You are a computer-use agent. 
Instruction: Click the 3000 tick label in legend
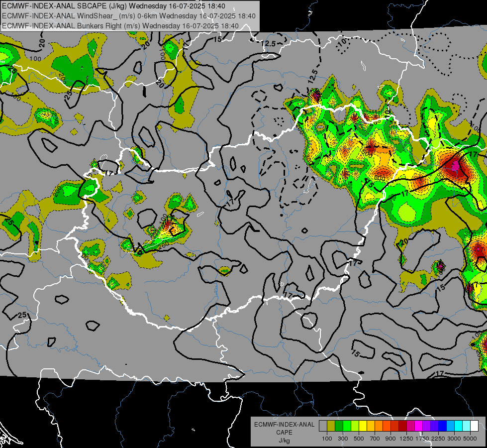tap(454, 439)
